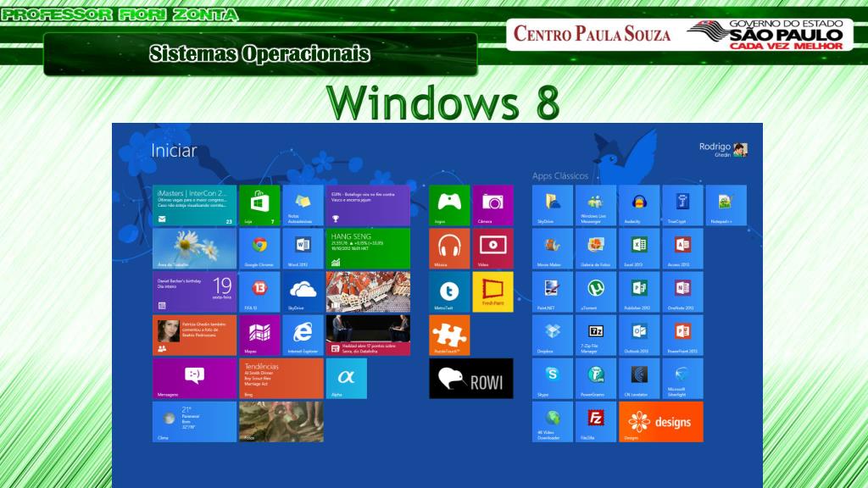Launch the Access 2013 tile
This screenshot has height=488, width=868.
682,248
